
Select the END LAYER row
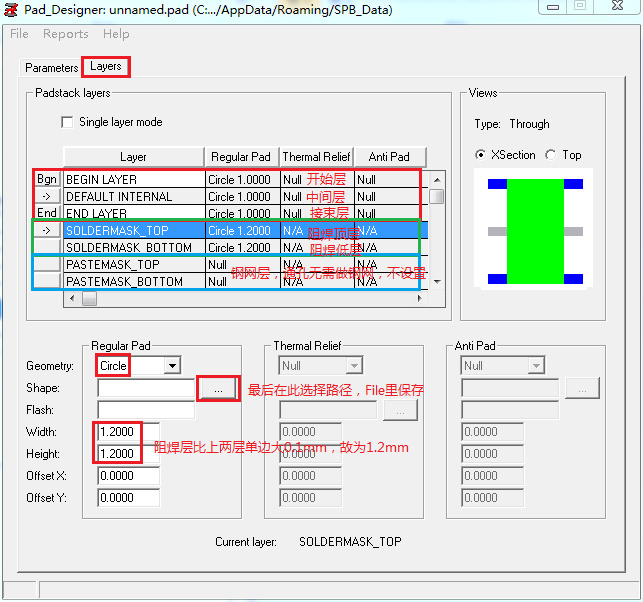246,213
